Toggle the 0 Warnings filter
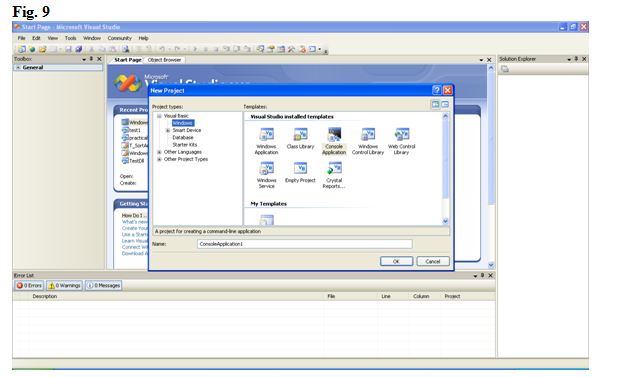The image size is (624, 377). [64, 285]
